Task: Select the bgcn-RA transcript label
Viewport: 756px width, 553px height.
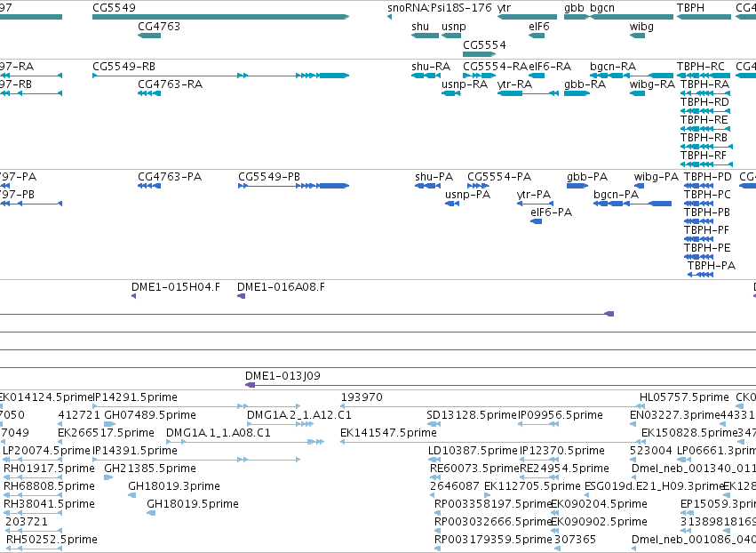Action: (613, 66)
